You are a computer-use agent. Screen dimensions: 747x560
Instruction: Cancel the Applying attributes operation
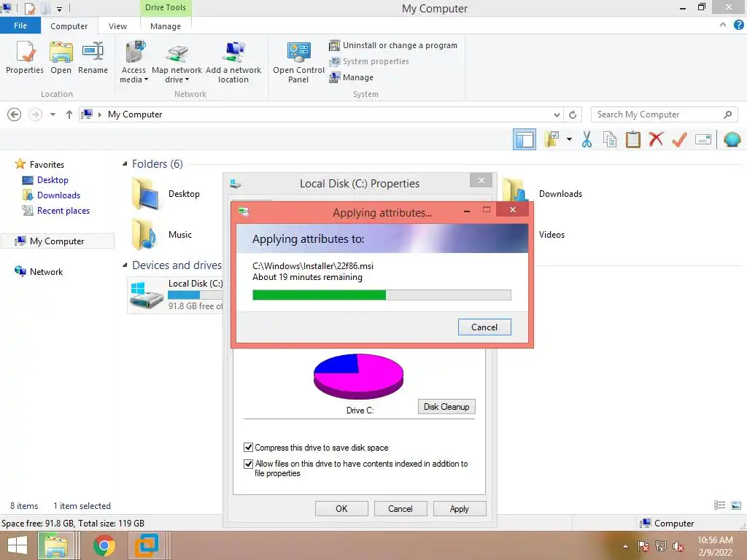[484, 327]
